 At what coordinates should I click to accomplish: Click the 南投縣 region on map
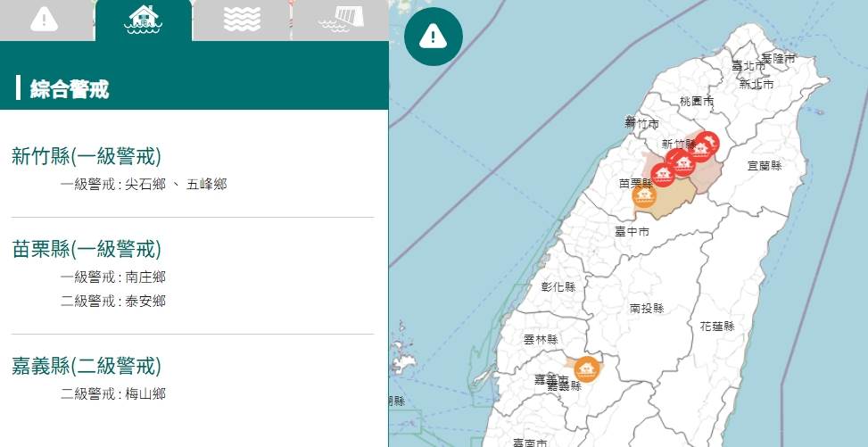pos(647,309)
